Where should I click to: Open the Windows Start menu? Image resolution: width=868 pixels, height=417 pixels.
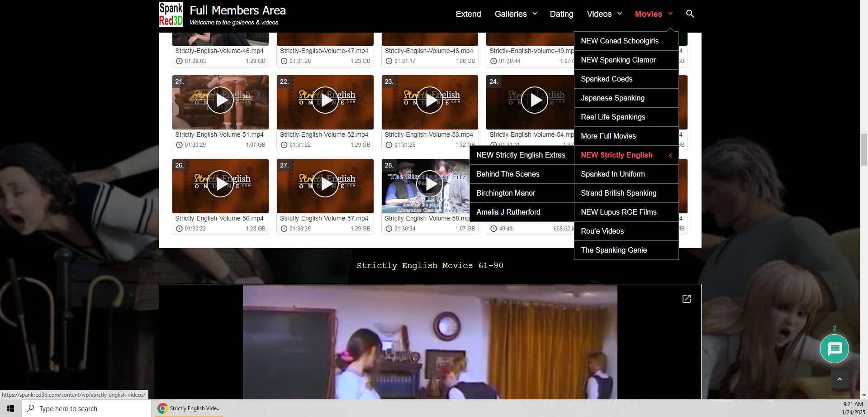pyautogui.click(x=10, y=408)
